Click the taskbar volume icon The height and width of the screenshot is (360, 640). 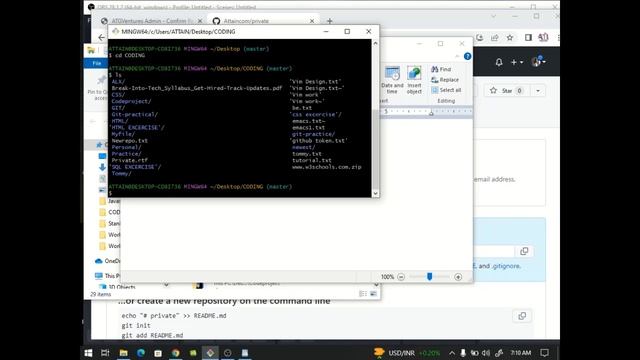pos(486,353)
